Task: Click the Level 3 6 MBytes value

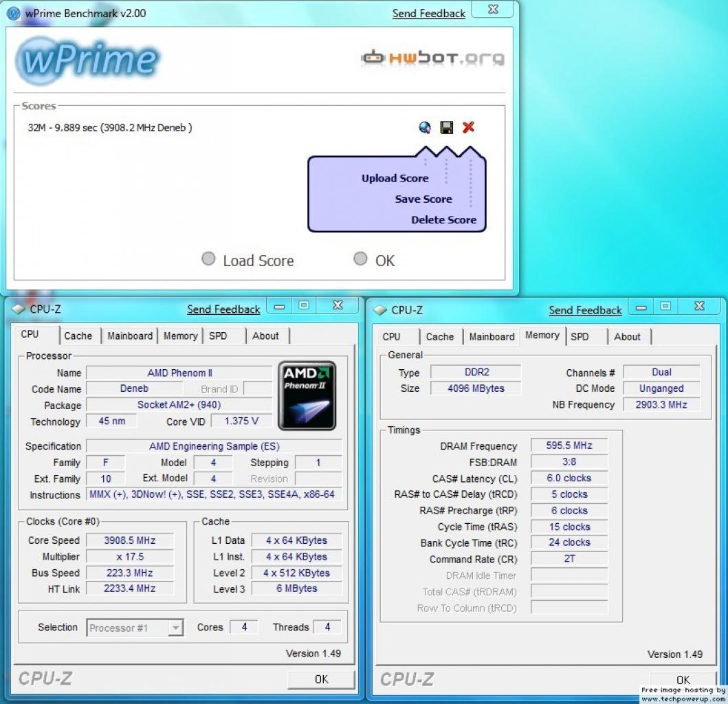Action: click(297, 588)
